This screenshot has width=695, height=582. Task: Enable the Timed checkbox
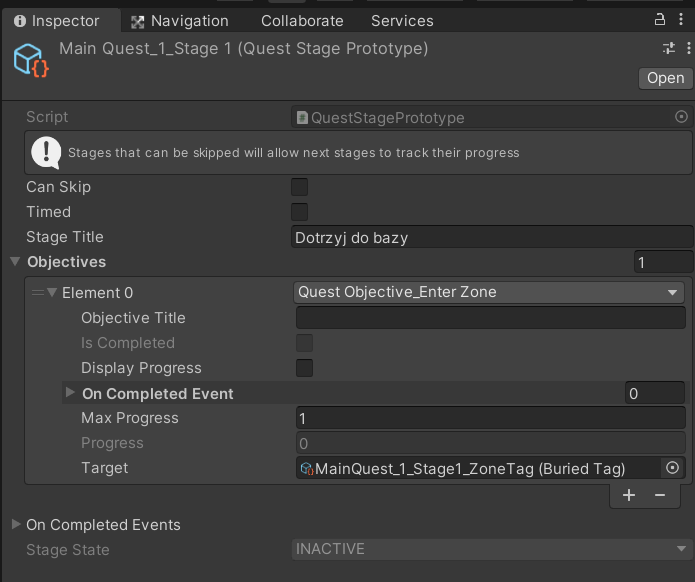tap(299, 212)
